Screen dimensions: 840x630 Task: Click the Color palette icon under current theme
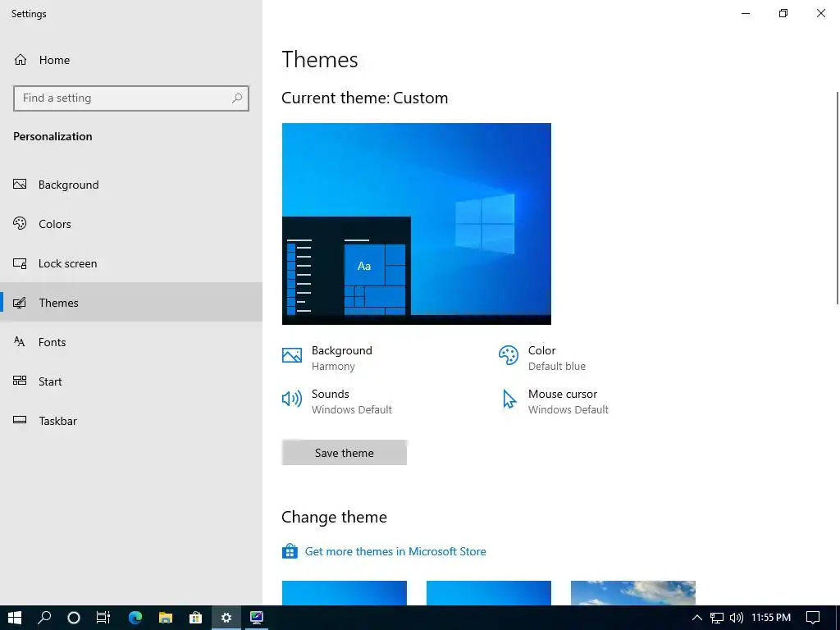click(509, 355)
